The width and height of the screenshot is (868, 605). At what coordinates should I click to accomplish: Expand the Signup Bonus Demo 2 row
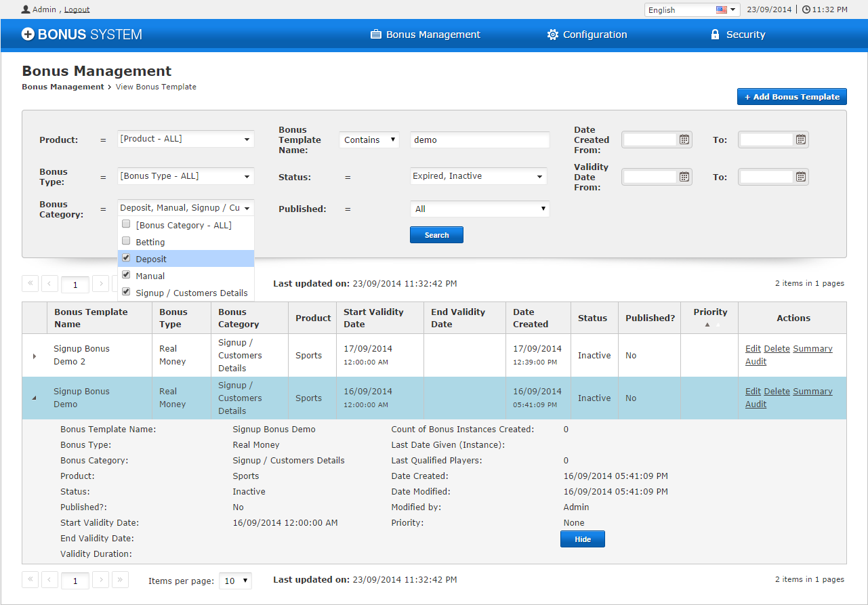(x=35, y=356)
